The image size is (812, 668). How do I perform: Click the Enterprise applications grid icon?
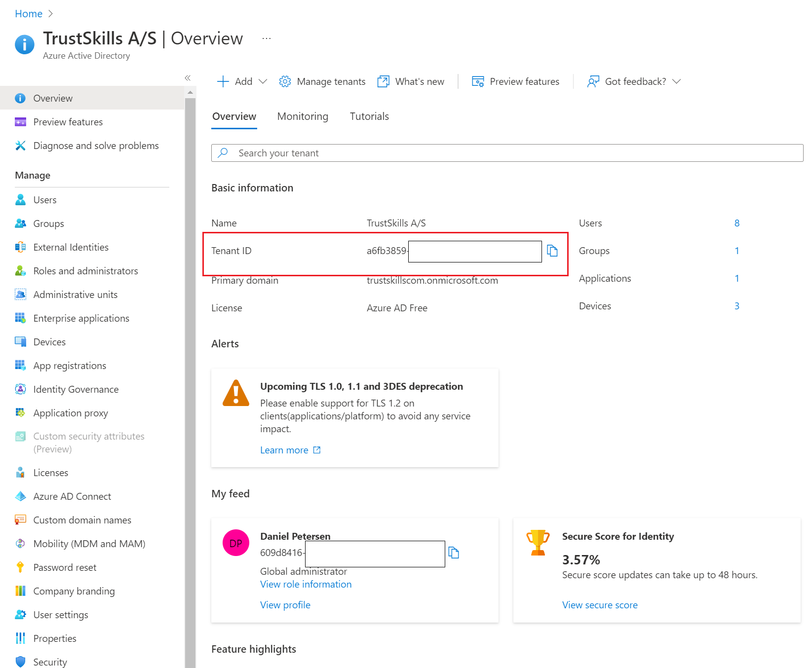tap(20, 318)
